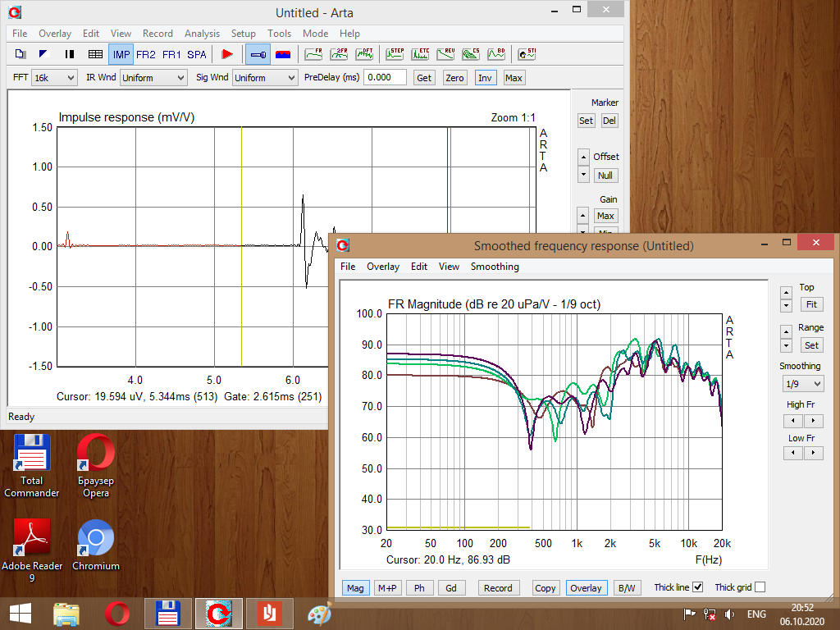
Task: Select the IMP impulse response mode
Action: pos(121,55)
